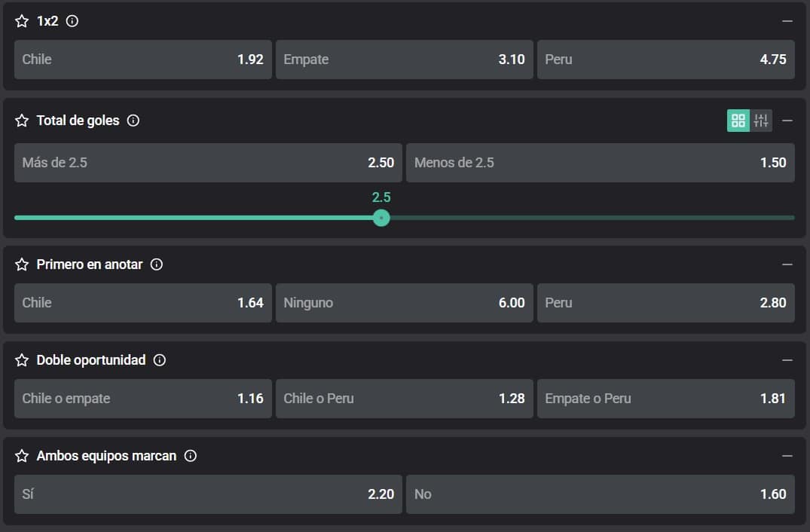Mark Primero en anotar as favorite
Image resolution: width=810 pixels, height=532 pixels.
pyautogui.click(x=22, y=264)
